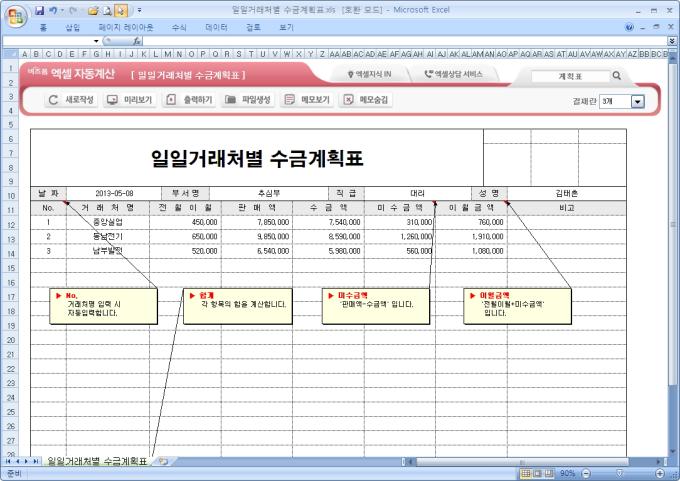Click the department cell 추심부

269,193
